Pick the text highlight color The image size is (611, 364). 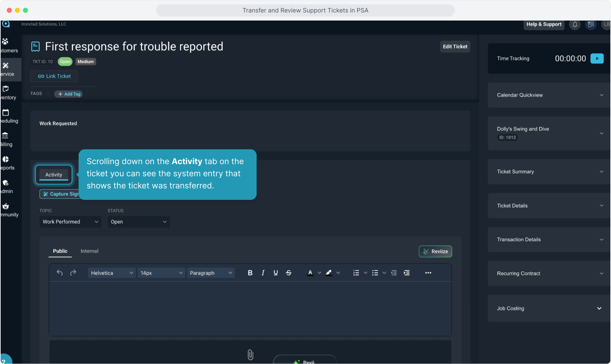pos(329,273)
